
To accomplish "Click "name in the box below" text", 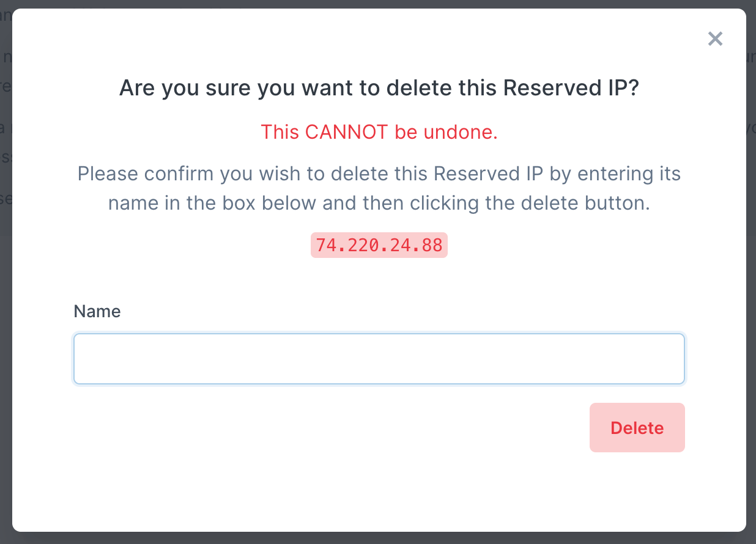I will click(x=213, y=203).
